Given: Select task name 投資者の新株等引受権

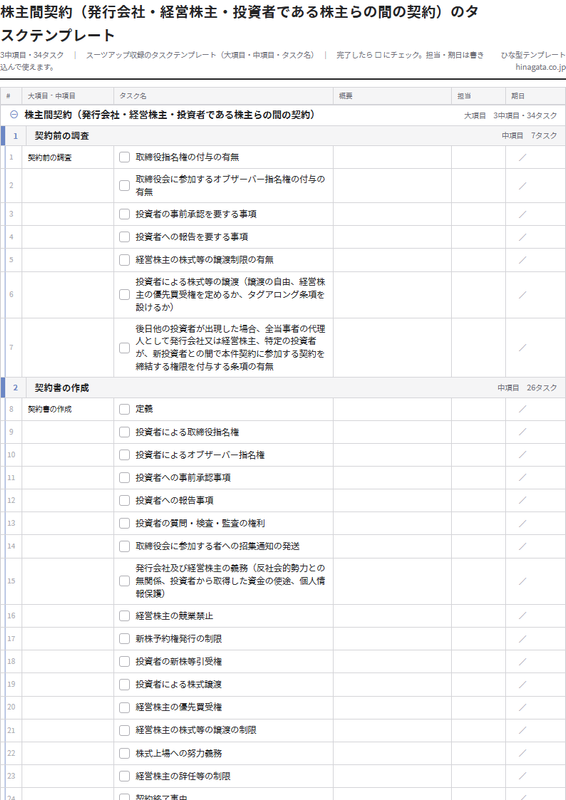Looking at the screenshot, I should 179,662.
